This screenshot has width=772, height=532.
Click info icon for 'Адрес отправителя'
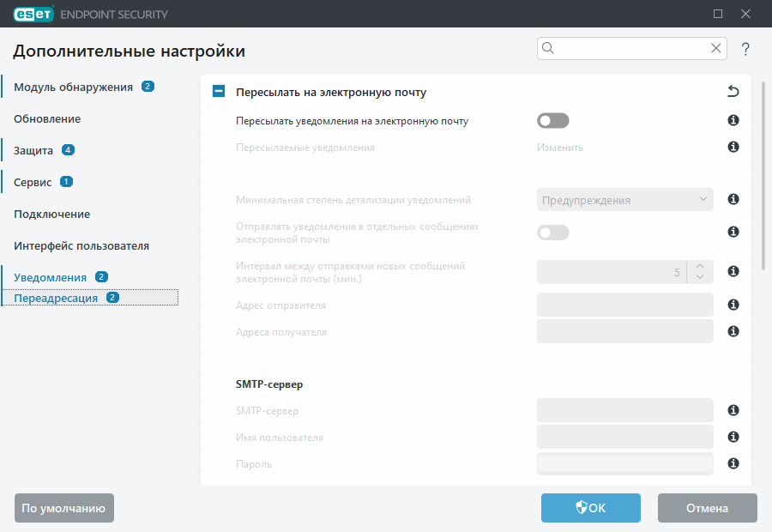[733, 305]
